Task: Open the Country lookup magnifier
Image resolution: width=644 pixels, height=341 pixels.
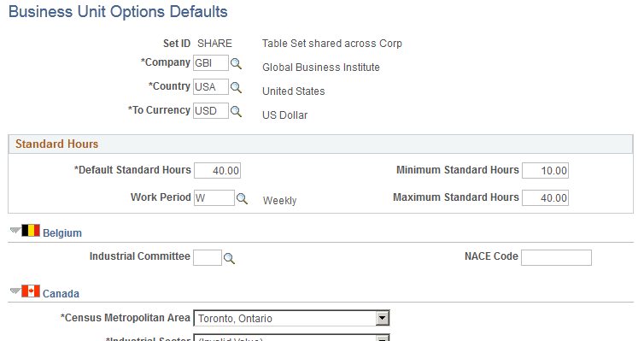Action: pos(236,87)
